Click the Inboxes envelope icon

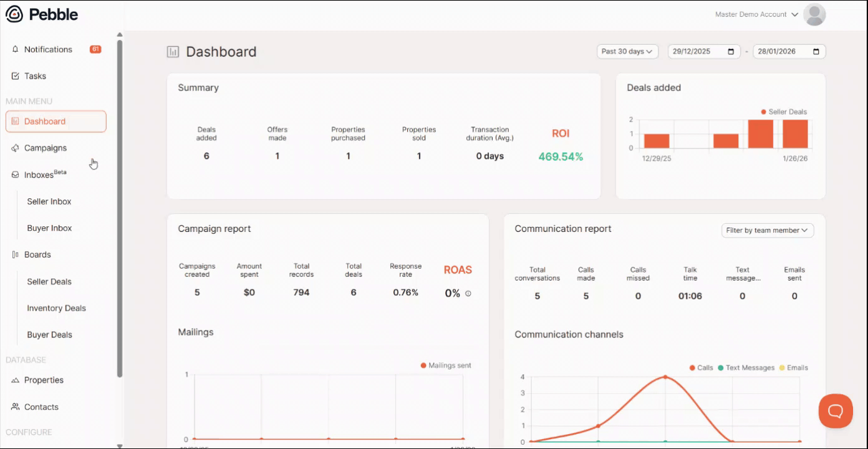pyautogui.click(x=16, y=175)
